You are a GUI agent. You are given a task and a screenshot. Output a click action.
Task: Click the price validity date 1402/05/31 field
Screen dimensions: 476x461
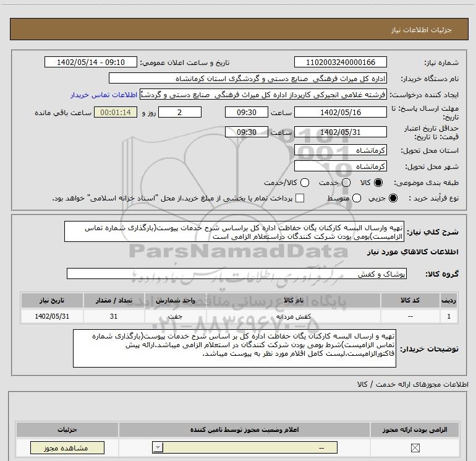click(340, 132)
